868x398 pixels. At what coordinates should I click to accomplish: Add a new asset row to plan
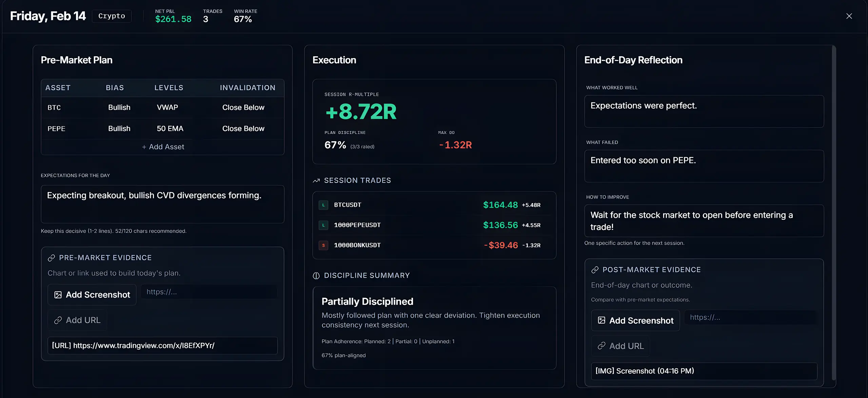coord(163,147)
